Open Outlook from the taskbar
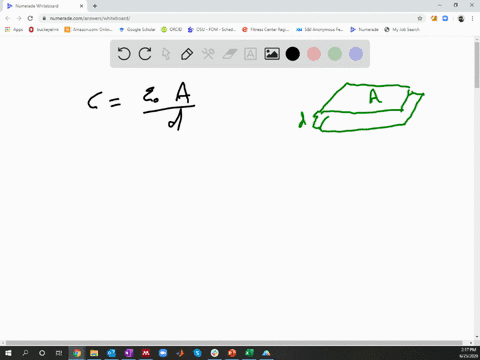This screenshot has height=360, width=480. click(x=111, y=353)
